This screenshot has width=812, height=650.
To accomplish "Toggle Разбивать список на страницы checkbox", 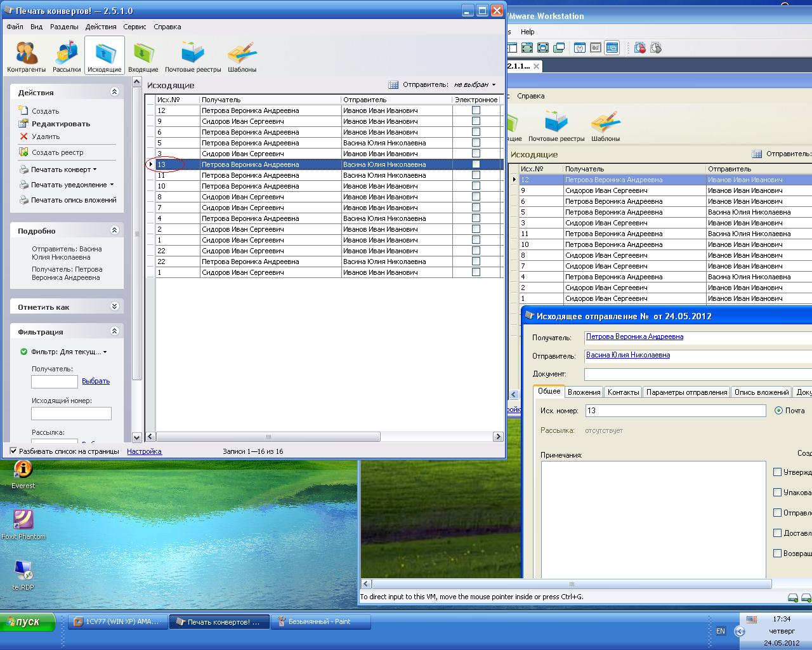I will [13, 451].
